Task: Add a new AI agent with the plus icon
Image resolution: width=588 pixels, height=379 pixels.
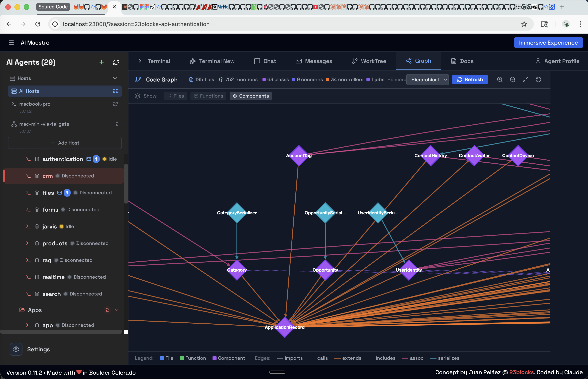Action: pyautogui.click(x=101, y=62)
